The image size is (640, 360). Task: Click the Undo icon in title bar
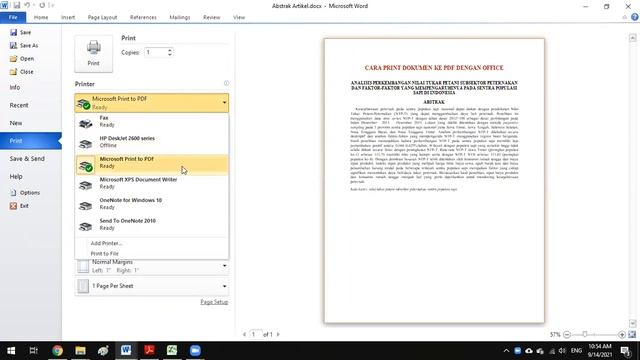(27, 5)
